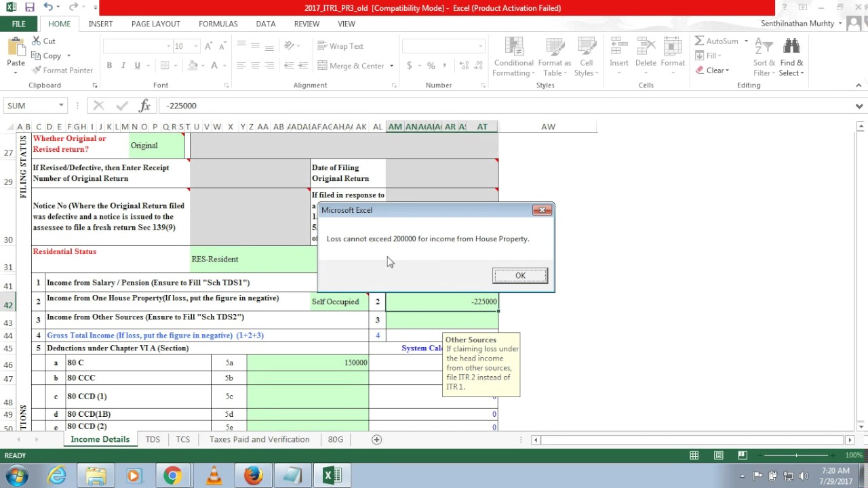Click the Fill Color bucket icon

(x=193, y=66)
